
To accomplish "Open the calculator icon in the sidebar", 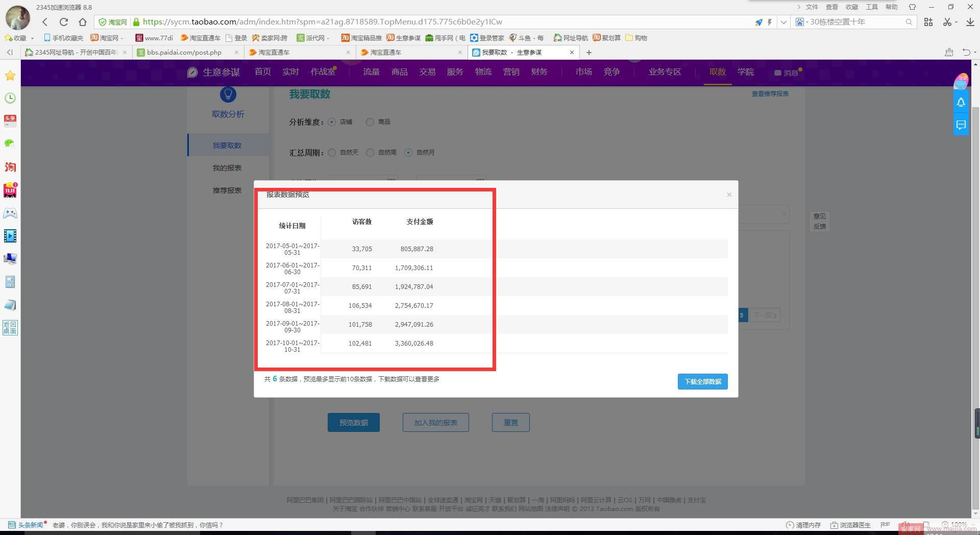I will click(x=10, y=282).
